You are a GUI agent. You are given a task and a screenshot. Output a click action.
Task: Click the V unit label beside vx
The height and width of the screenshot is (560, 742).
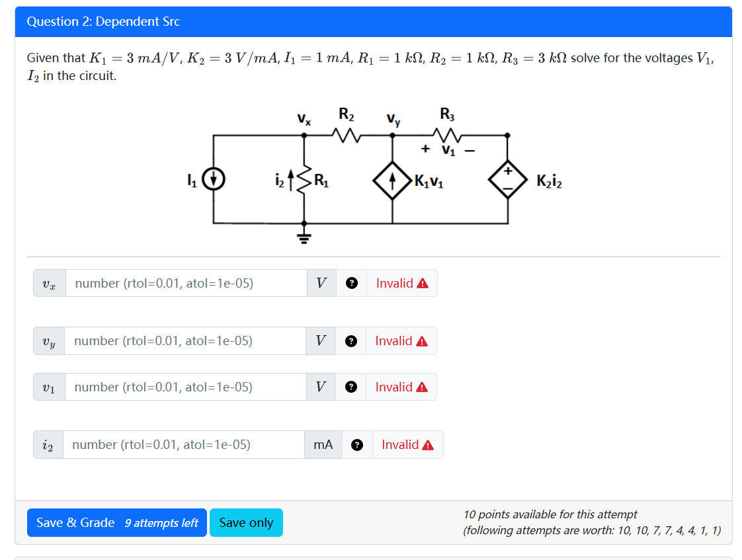point(321,283)
